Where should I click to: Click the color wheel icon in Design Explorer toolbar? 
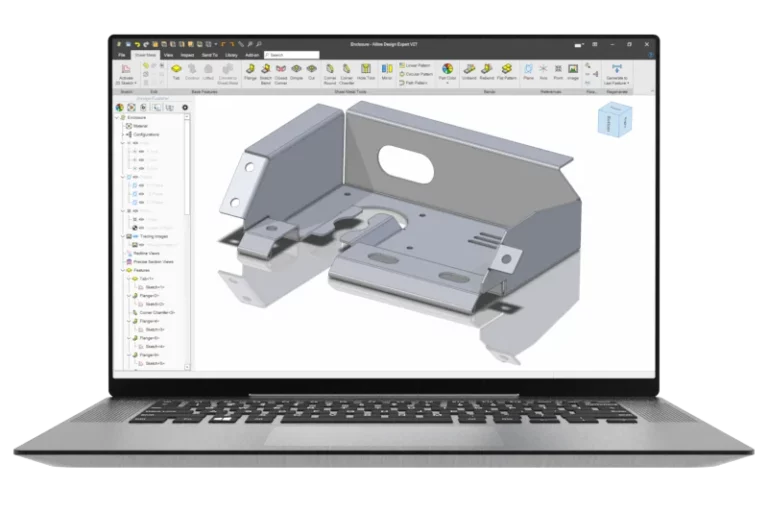(120, 107)
